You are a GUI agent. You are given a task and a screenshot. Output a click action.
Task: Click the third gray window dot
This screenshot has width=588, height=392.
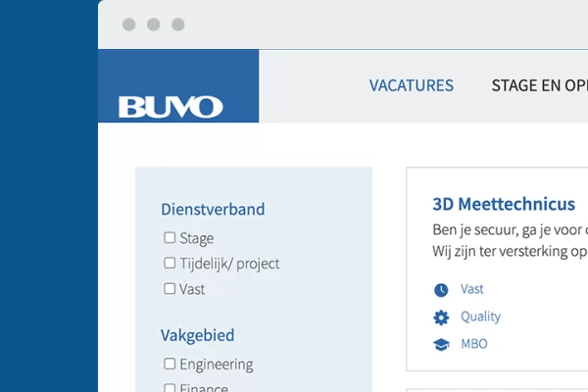coord(178,24)
